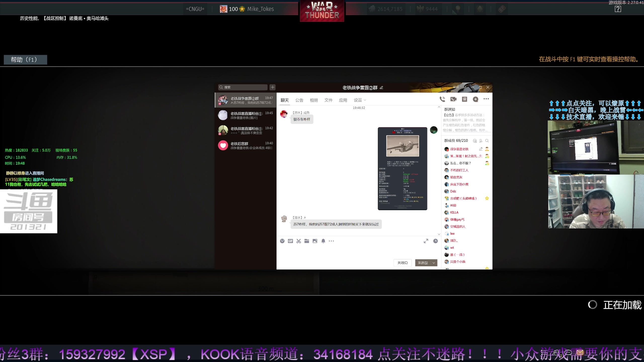Screen dimensions: 644x362
Task: Open message history clock icon
Action: pos(435,241)
